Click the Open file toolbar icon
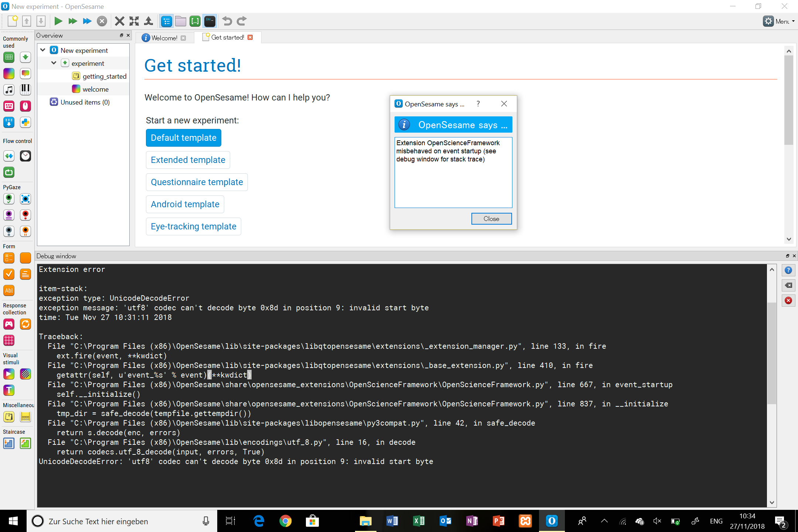The width and height of the screenshot is (798, 532). coord(27,21)
